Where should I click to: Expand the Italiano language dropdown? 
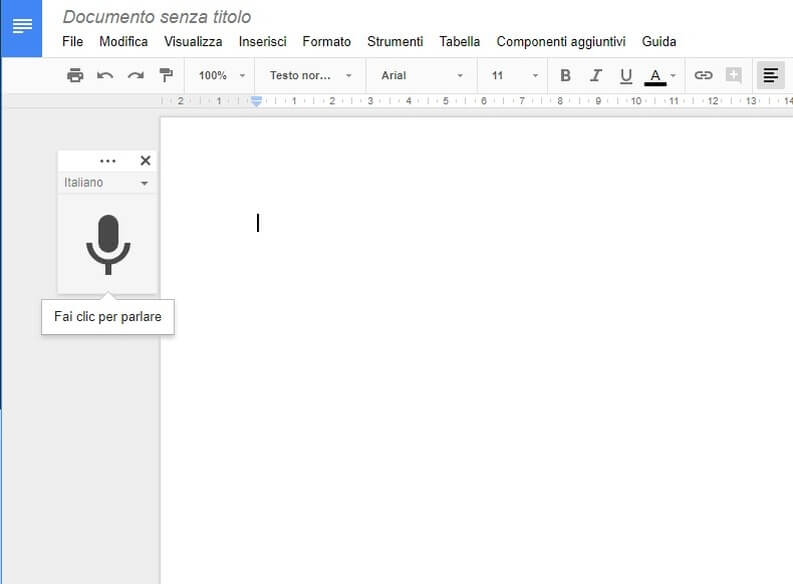tap(107, 183)
